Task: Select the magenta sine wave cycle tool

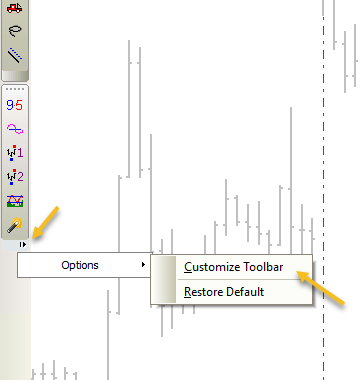Action: tap(15, 129)
